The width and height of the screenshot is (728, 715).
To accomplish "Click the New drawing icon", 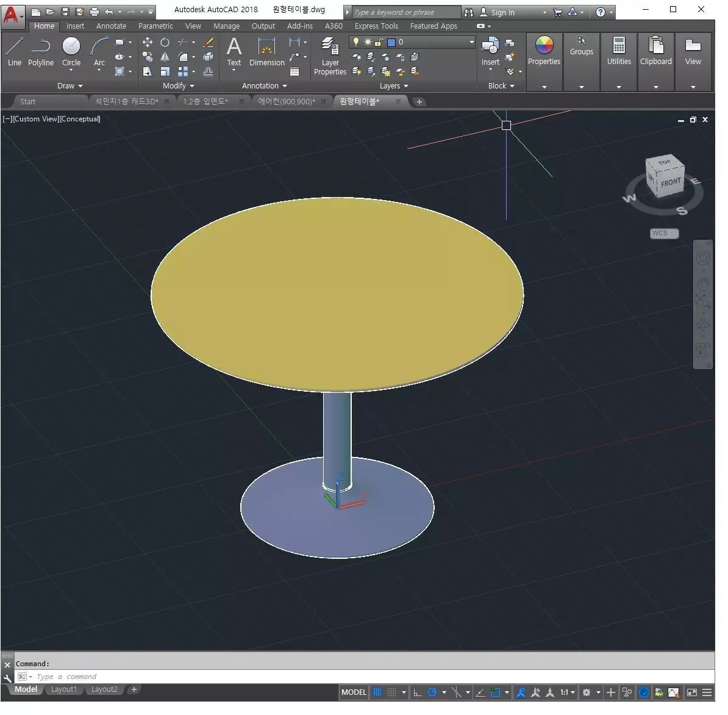I will click(x=36, y=12).
